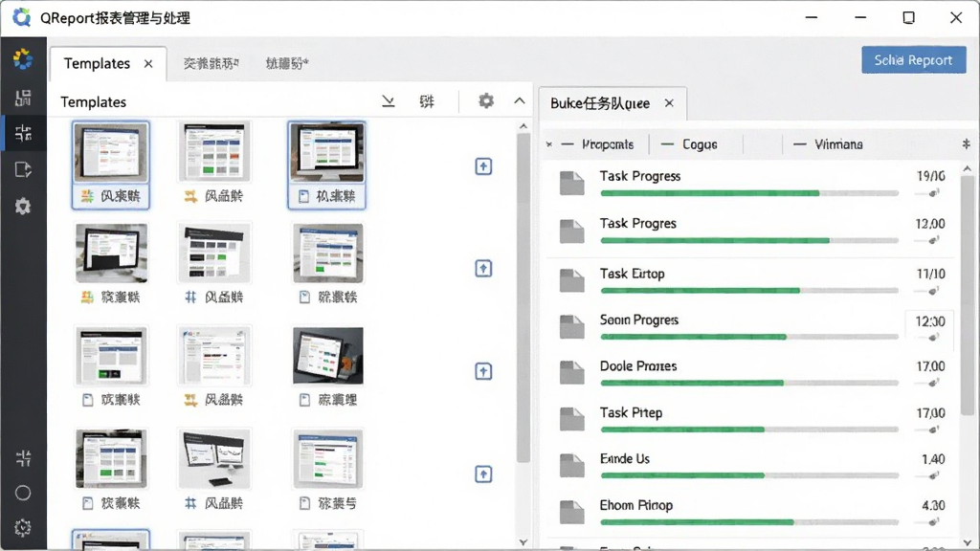Click the circle icon in the left sidebar
Viewport: 980px width, 551px height.
[x=23, y=493]
